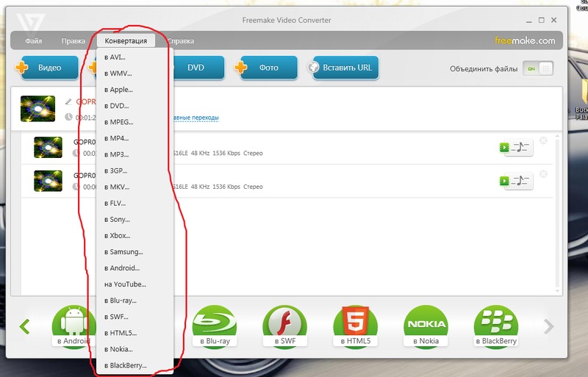Viewport: 588px width, 377px height.
Task: Show previous formats with left arrow
Action: click(x=25, y=326)
